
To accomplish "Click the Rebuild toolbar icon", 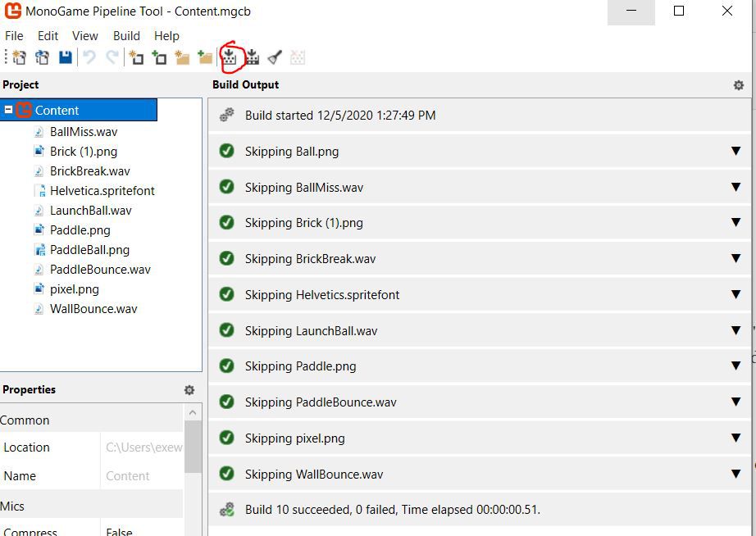I will point(252,57).
